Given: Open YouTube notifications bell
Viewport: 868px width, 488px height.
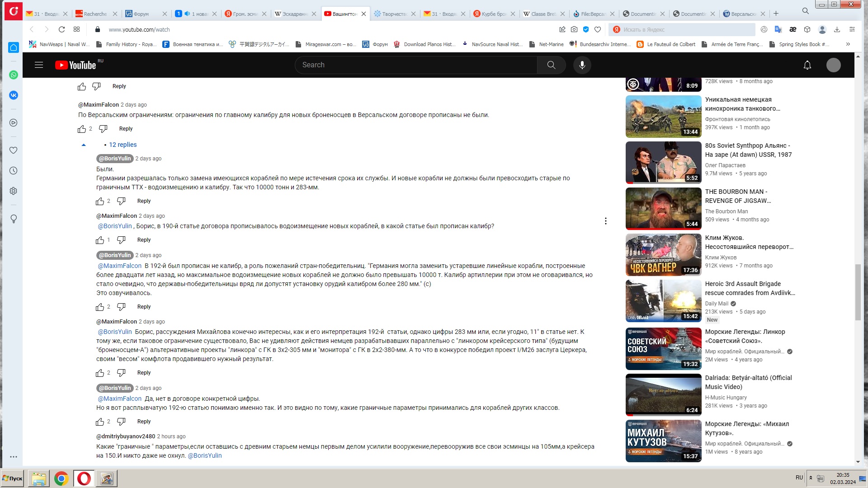Looking at the screenshot, I should point(807,65).
